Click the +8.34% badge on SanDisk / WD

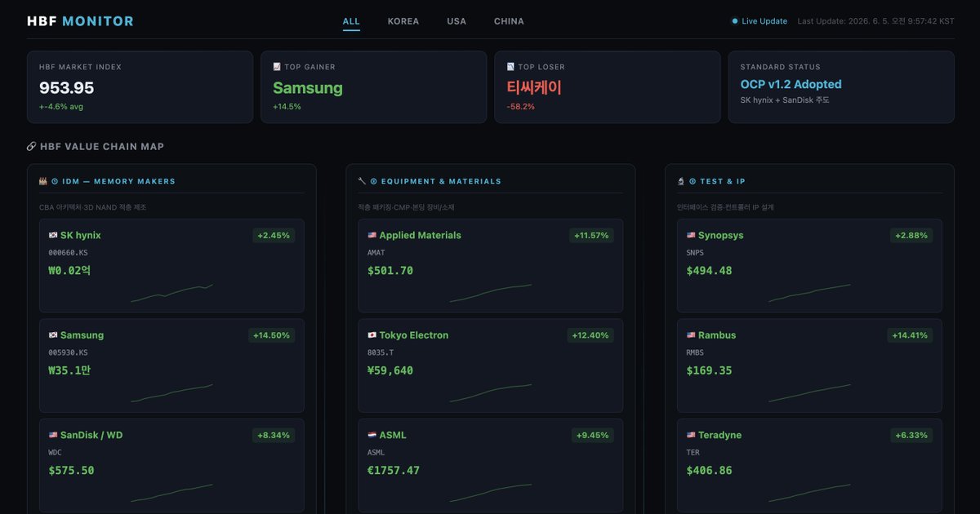click(274, 435)
